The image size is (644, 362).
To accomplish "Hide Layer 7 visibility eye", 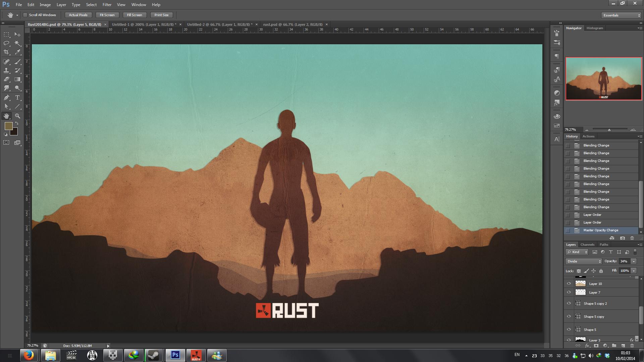I will click(569, 292).
